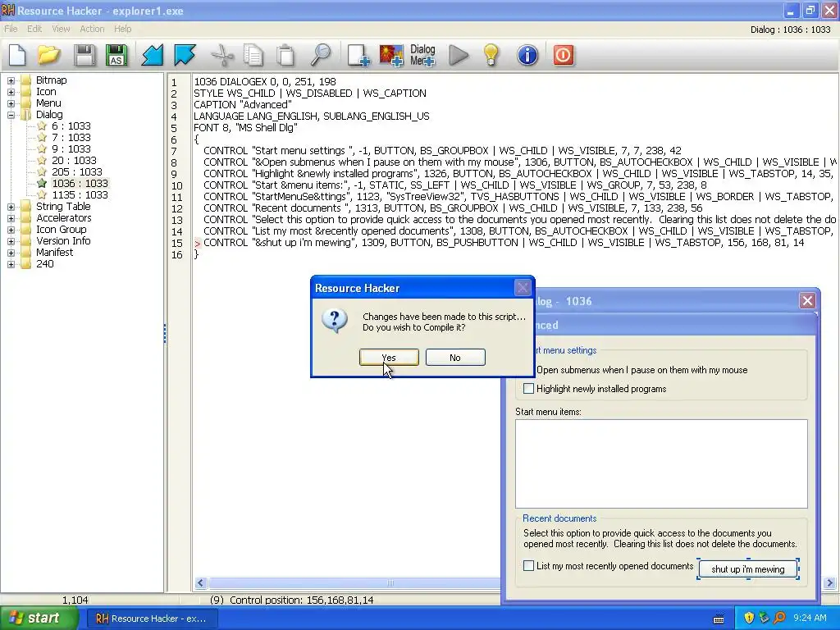
Task: Click Yes to compile the script
Action: click(389, 358)
